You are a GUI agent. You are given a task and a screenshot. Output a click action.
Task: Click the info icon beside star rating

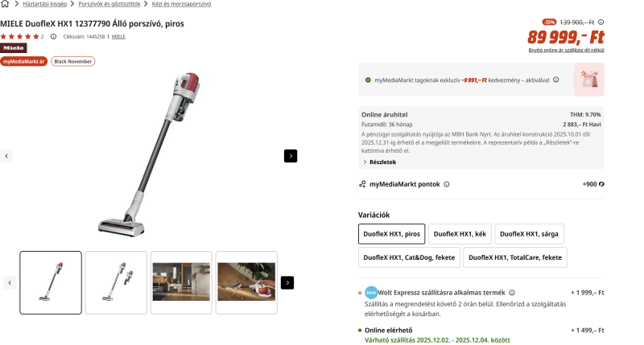click(x=53, y=36)
